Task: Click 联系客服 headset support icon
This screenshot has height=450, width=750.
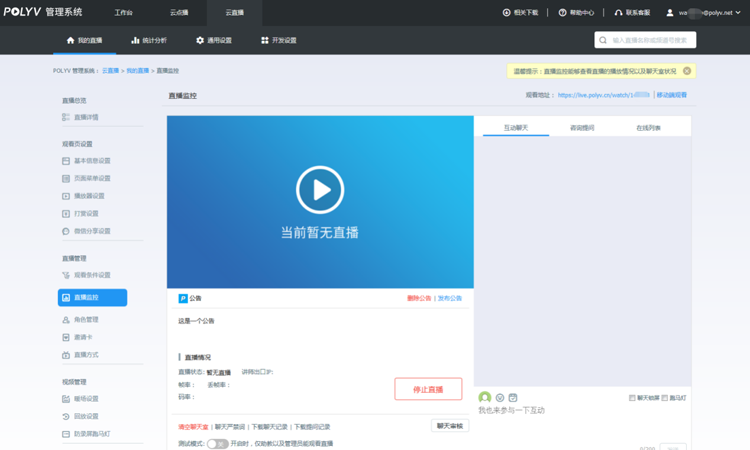Action: (x=618, y=13)
